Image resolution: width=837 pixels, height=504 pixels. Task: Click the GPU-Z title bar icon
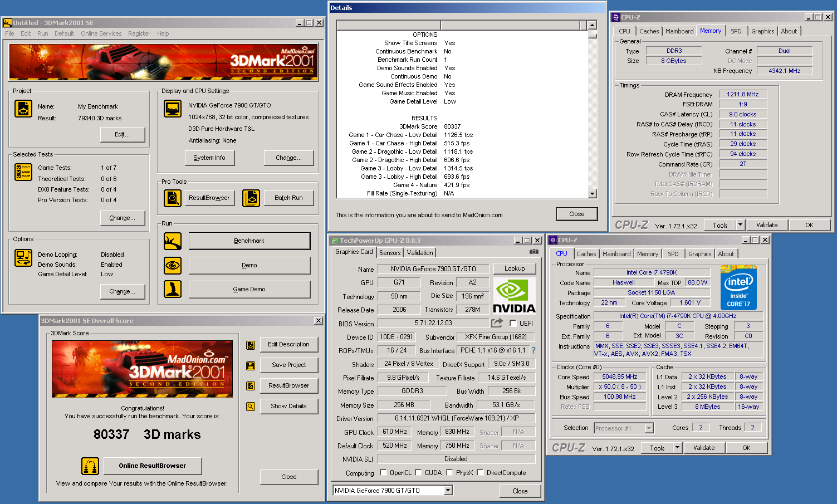(335, 241)
